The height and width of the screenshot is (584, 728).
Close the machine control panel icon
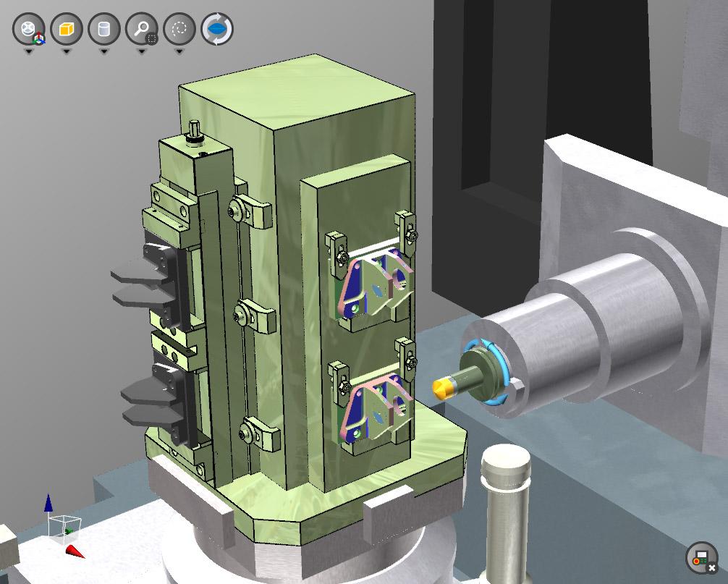coord(701,558)
